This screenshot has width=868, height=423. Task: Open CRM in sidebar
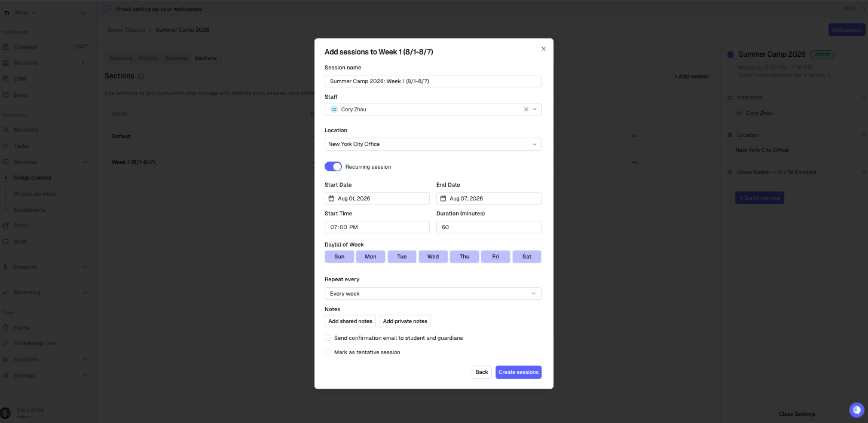(20, 79)
